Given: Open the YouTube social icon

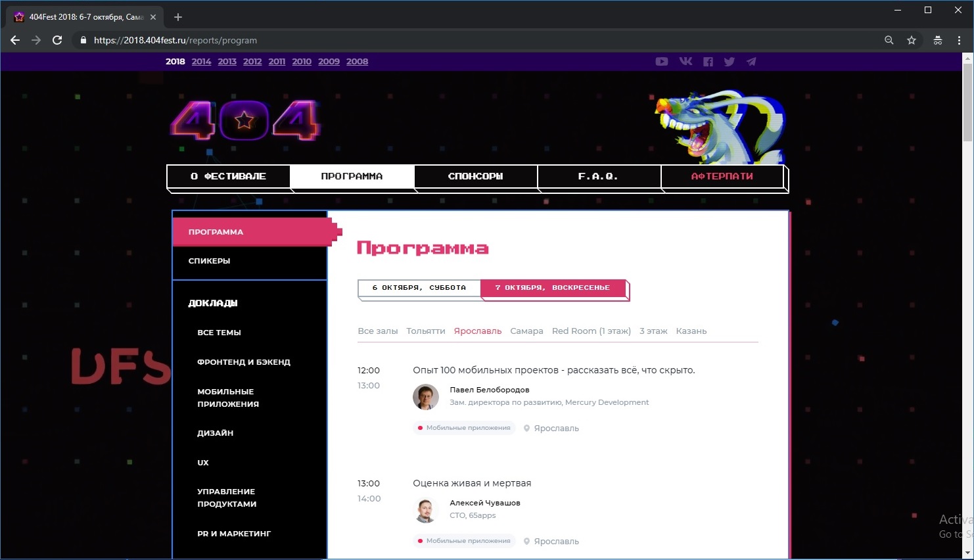Looking at the screenshot, I should (x=662, y=62).
